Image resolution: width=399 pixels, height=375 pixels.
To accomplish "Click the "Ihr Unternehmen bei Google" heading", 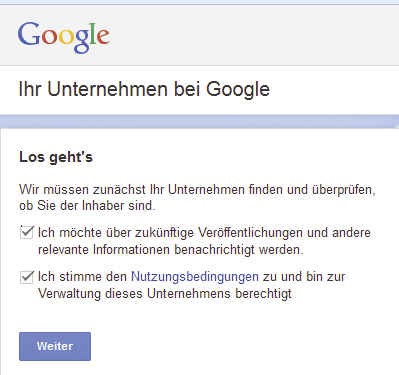I will 144,89.
